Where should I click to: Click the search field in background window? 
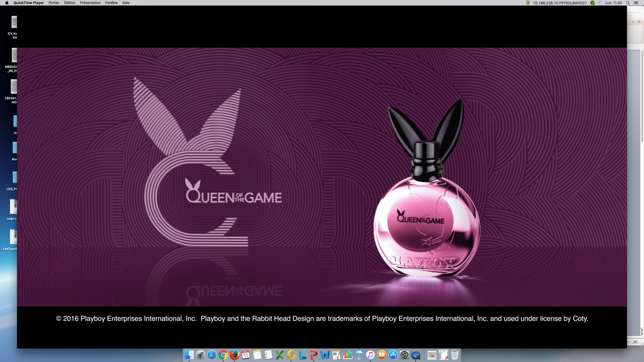pyautogui.click(x=634, y=15)
